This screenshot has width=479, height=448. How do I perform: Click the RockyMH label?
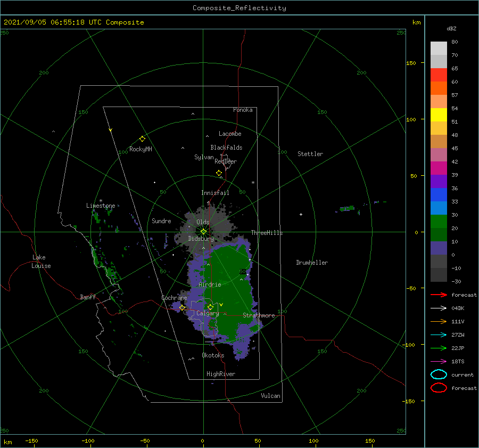coord(141,149)
